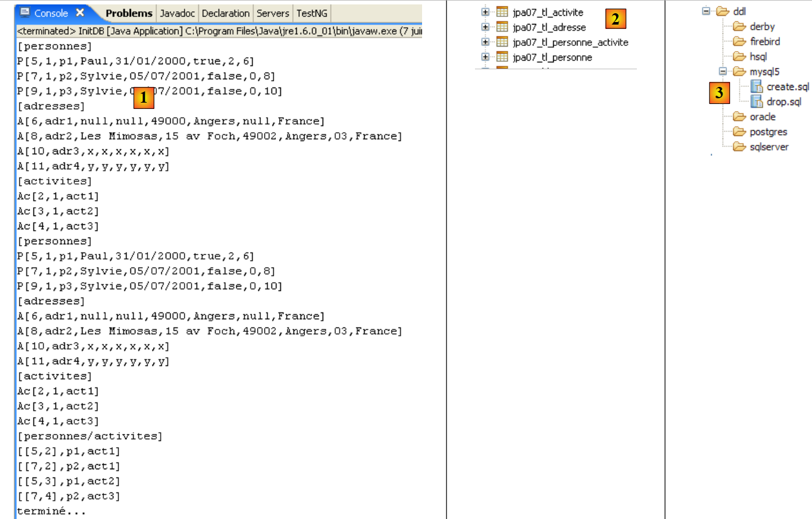The image size is (812, 519).
Task: Click the jpa07_tl_activite table icon
Action: tap(502, 12)
